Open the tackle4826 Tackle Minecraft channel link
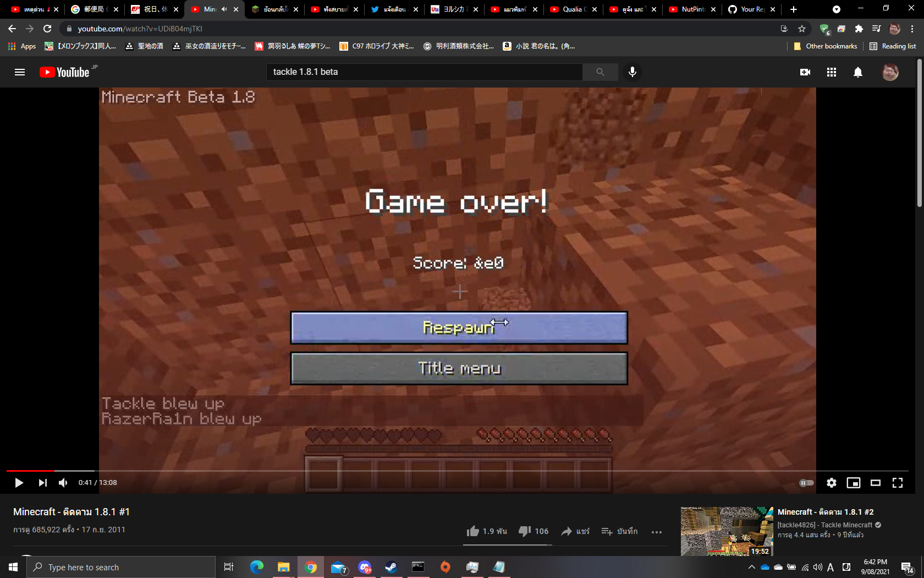924x578 pixels. coord(825,525)
